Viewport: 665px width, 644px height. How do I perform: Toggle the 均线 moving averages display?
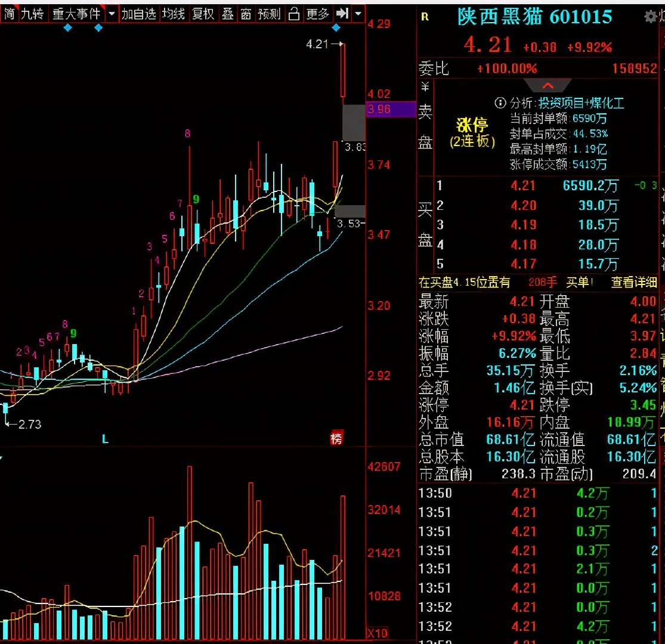pos(174,14)
